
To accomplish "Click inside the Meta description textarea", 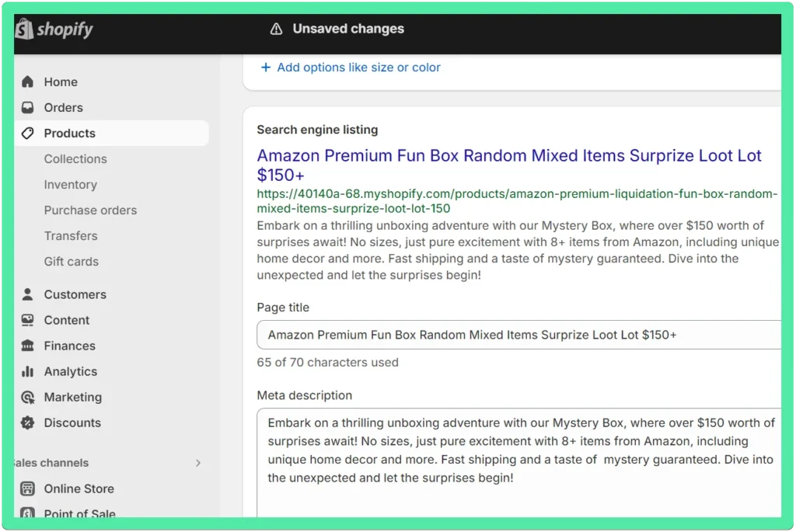I will click(518, 463).
